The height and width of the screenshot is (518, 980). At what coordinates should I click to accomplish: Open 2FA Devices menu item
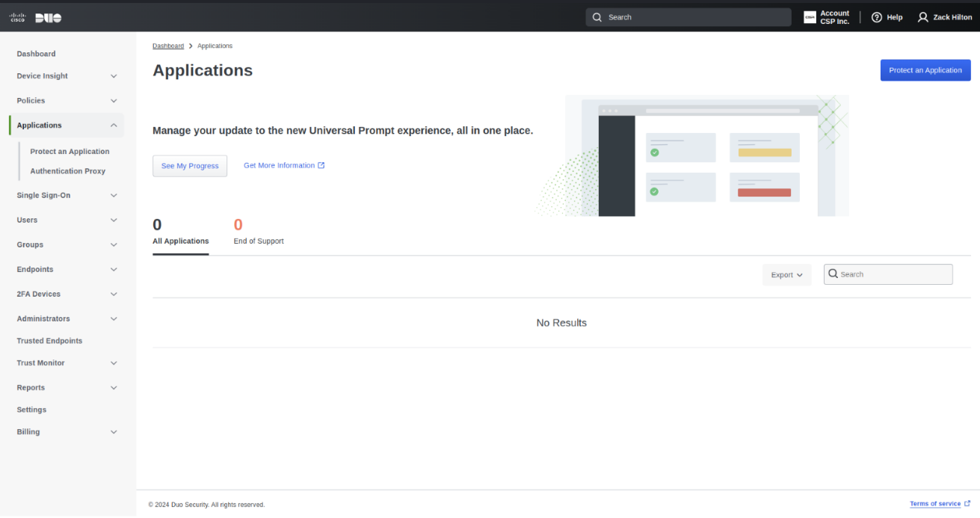tap(39, 295)
